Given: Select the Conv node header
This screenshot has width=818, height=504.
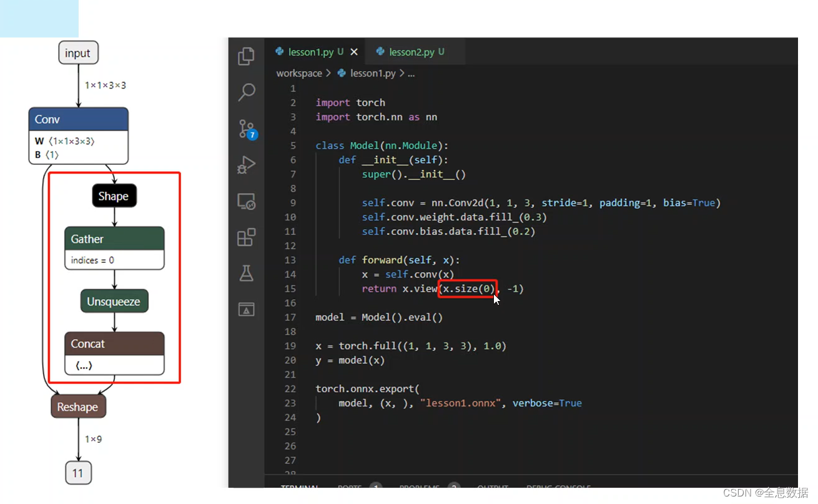Looking at the screenshot, I should tap(78, 119).
